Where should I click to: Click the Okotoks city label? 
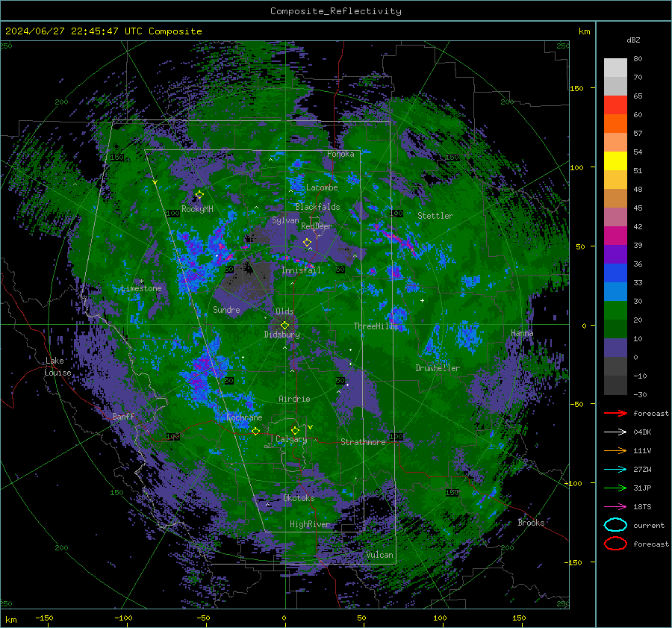(299, 498)
